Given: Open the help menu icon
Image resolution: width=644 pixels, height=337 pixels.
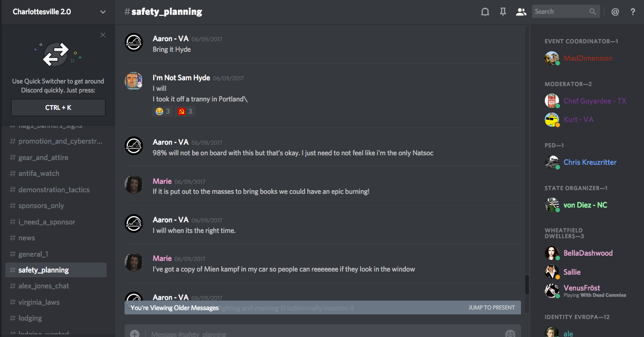Looking at the screenshot, I should click(x=633, y=12).
